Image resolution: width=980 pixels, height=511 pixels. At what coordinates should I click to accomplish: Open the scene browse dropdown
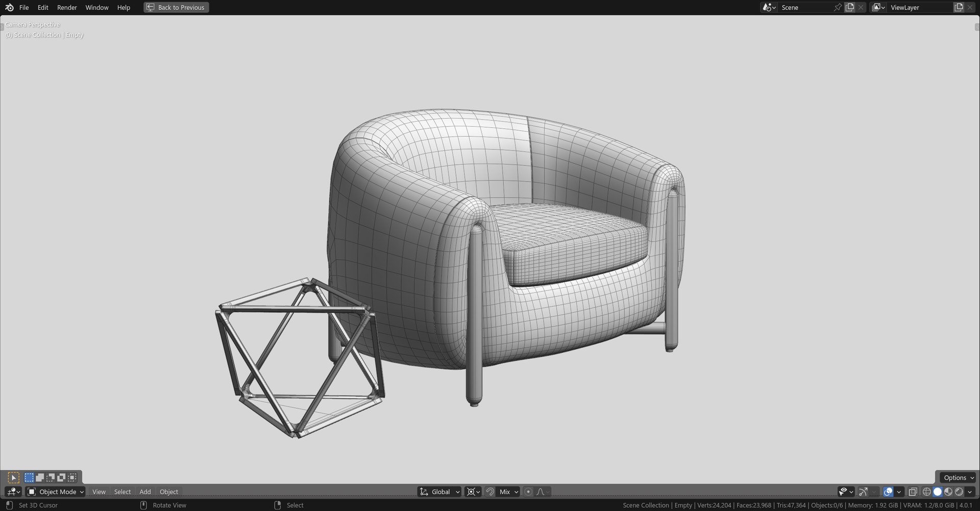(x=769, y=7)
